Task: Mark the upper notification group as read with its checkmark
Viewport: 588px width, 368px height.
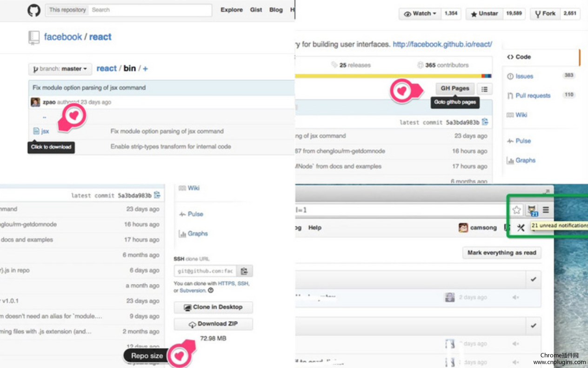Action: pyautogui.click(x=533, y=279)
